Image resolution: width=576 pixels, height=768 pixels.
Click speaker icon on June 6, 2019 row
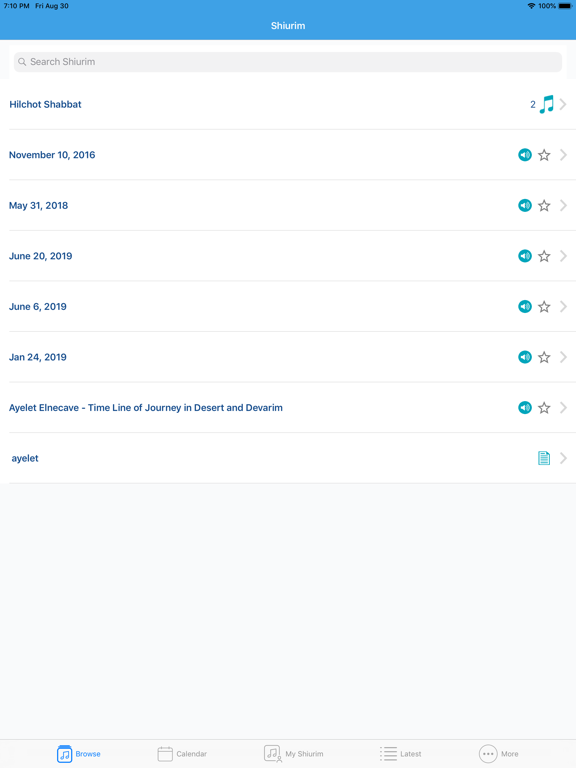(x=525, y=307)
